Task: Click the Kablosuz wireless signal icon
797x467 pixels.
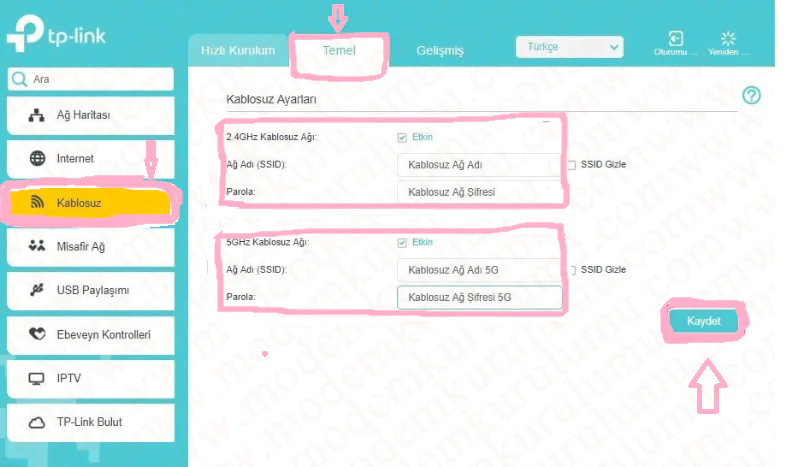Action: click(x=37, y=202)
